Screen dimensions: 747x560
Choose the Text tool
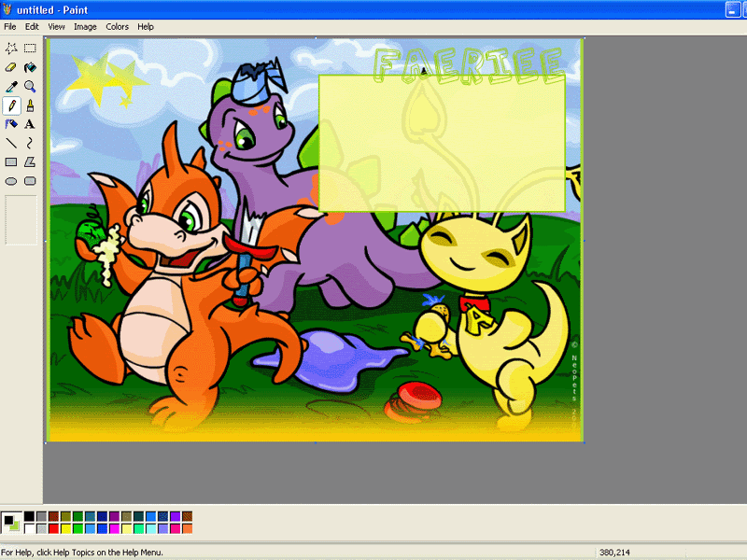[x=30, y=124]
